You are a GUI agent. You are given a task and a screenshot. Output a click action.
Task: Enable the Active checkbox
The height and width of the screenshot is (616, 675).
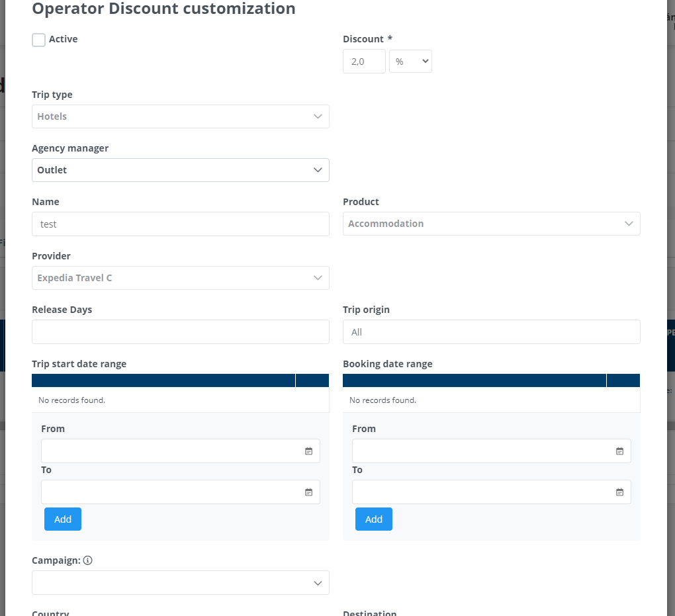[x=39, y=40]
